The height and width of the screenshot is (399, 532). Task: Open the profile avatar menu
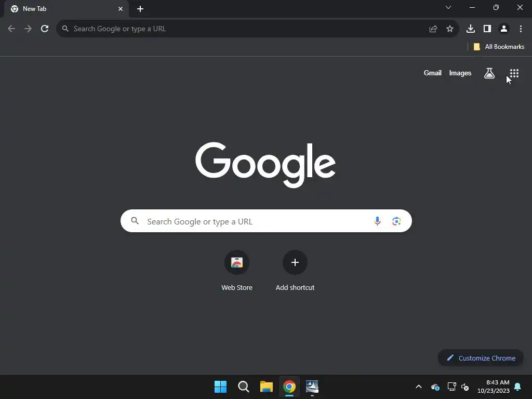(x=504, y=29)
